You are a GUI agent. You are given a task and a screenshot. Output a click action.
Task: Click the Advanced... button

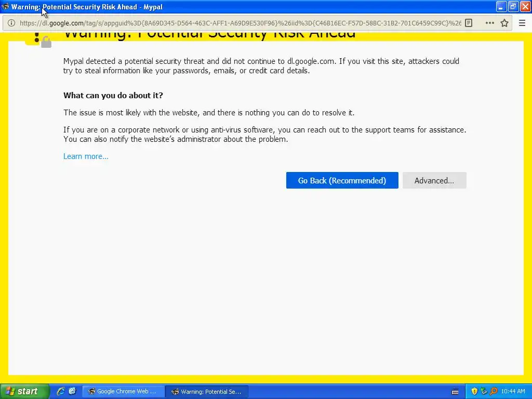click(434, 180)
